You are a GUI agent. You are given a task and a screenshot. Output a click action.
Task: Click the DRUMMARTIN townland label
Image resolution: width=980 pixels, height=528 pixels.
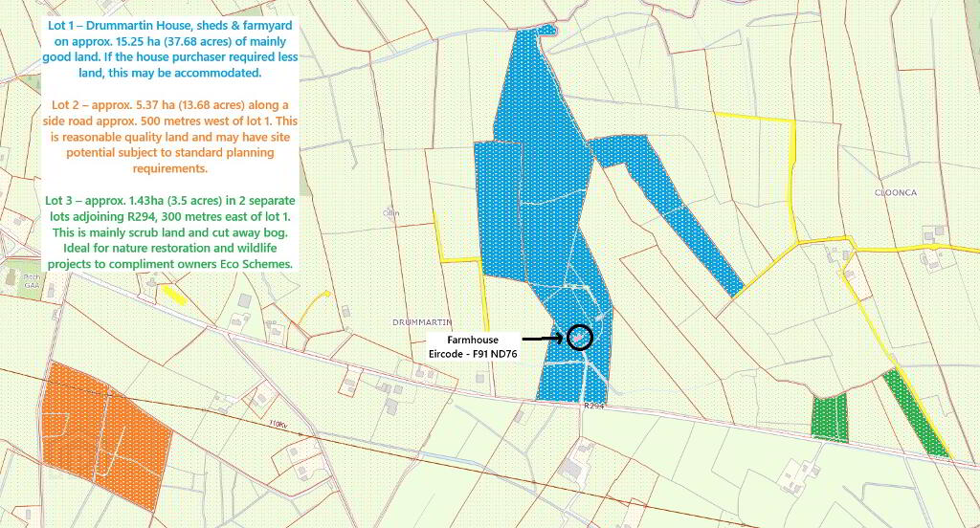(x=422, y=322)
